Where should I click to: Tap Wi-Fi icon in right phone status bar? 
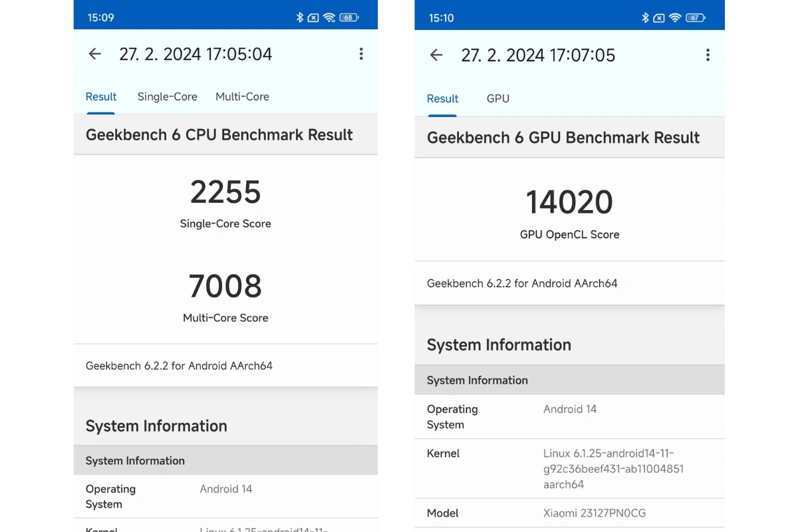pos(675,18)
